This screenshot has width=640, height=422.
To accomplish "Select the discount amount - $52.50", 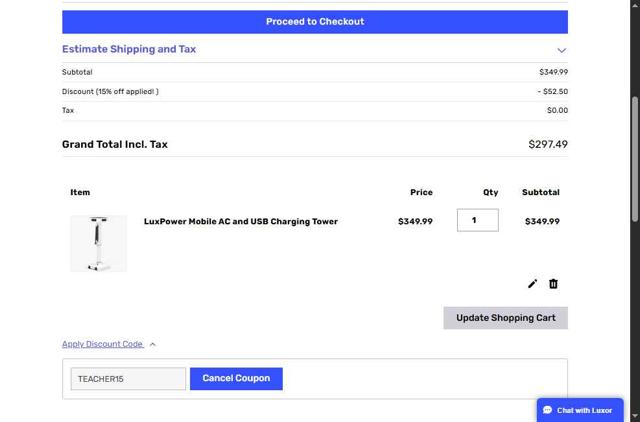I will pyautogui.click(x=553, y=91).
